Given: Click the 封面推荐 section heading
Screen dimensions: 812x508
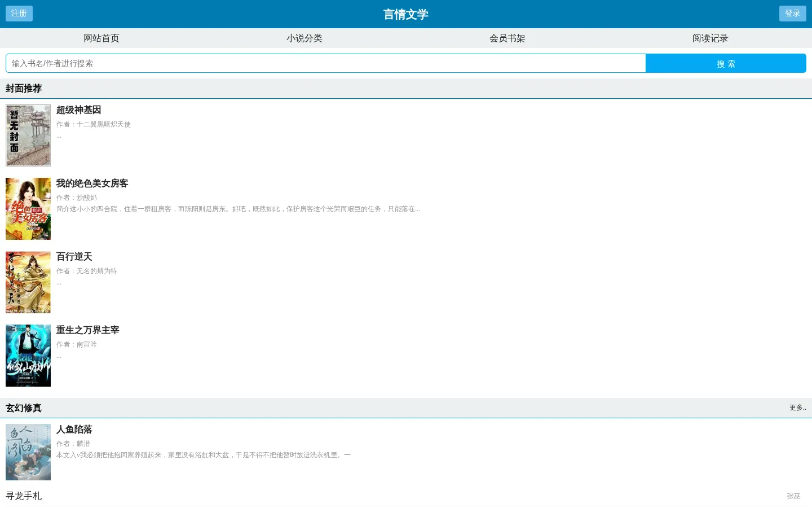Looking at the screenshot, I should [x=24, y=89].
